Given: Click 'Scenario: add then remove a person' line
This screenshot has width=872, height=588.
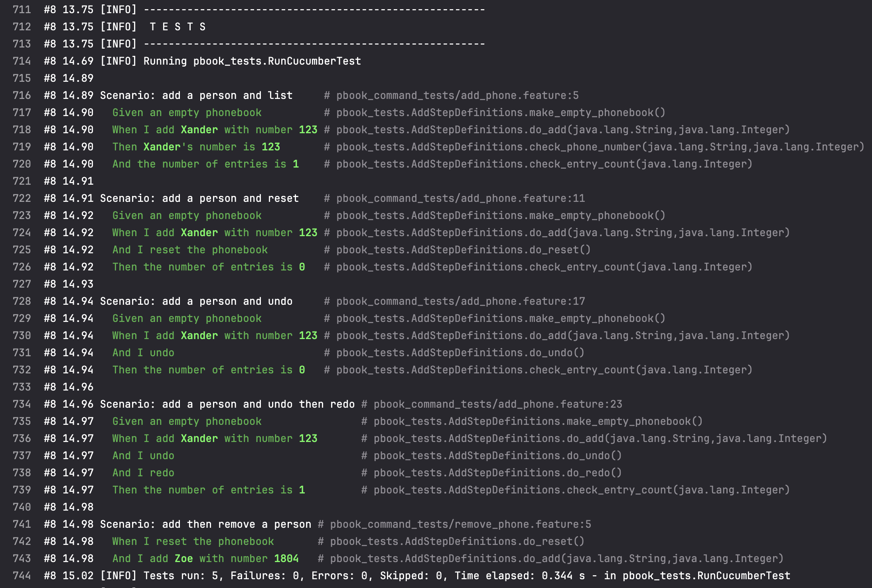Looking at the screenshot, I should coord(205,524).
